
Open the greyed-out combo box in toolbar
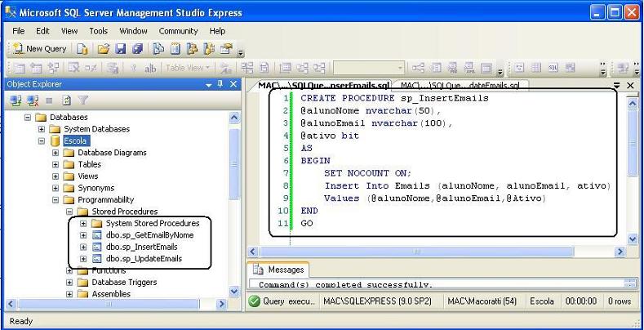pos(369,68)
